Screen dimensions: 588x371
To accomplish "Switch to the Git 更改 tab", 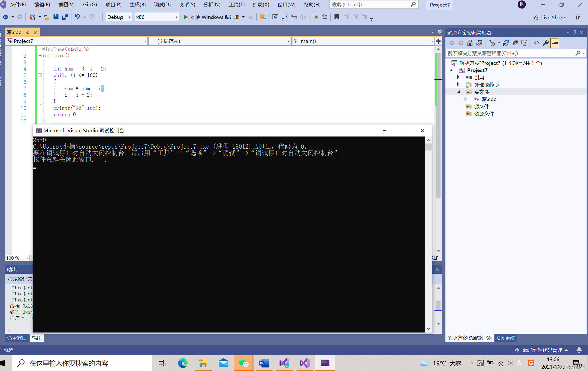I will 505,338.
